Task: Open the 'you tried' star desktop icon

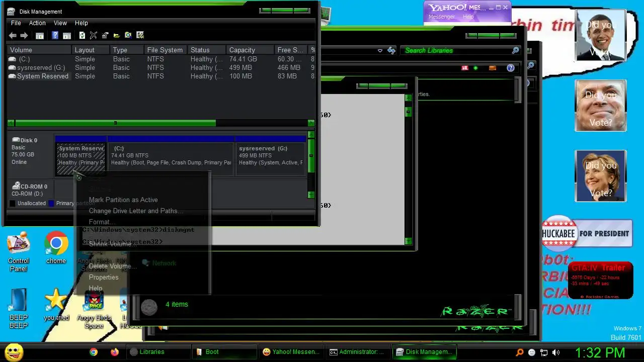Action: pos(56,305)
